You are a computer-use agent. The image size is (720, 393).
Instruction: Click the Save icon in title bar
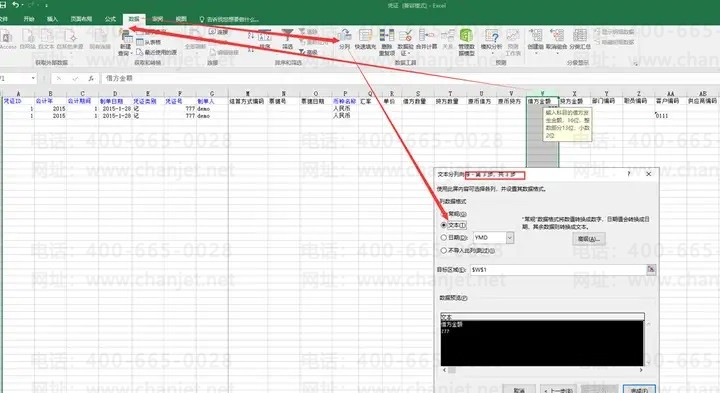point(2,5)
